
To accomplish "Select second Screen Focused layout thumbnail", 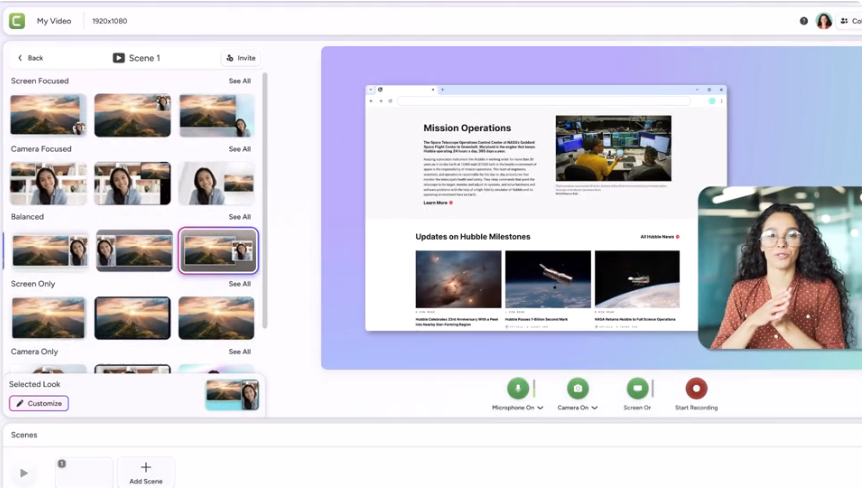I will point(133,115).
